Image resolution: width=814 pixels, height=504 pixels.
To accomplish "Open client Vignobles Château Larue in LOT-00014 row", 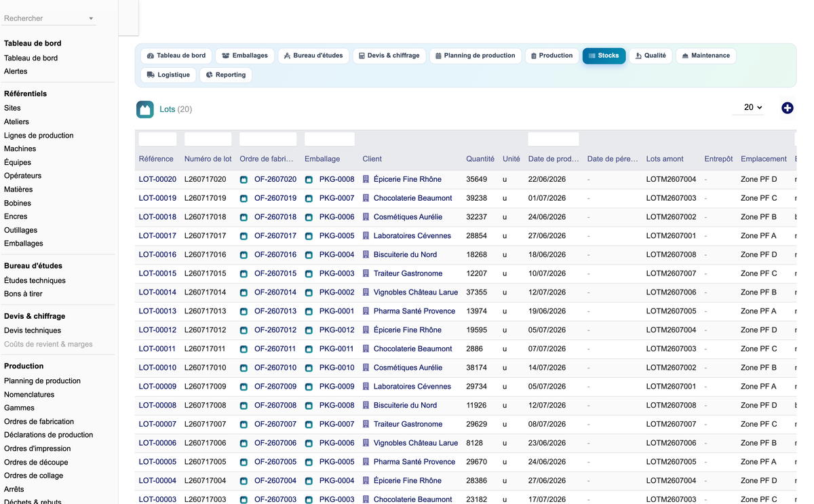I will click(416, 292).
